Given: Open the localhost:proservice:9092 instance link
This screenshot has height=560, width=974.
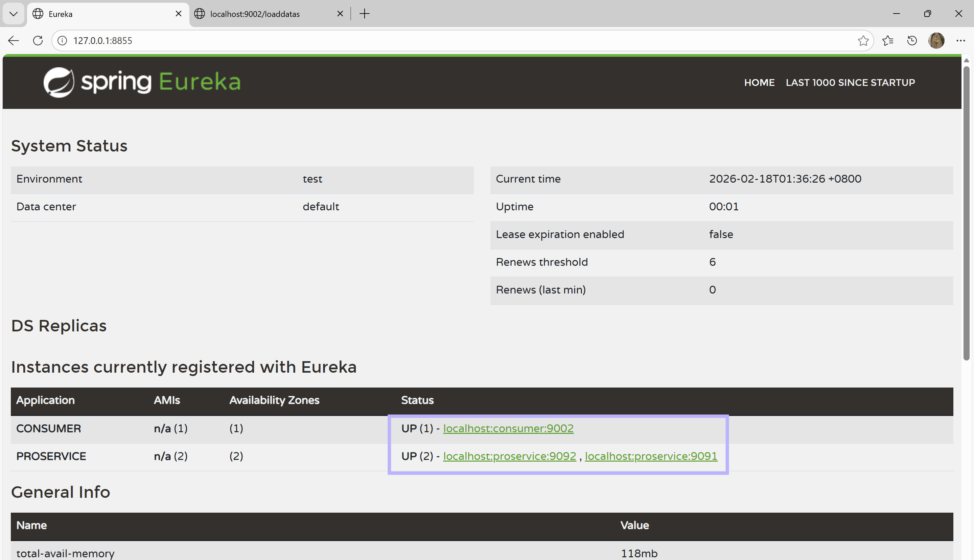Looking at the screenshot, I should click(x=510, y=456).
